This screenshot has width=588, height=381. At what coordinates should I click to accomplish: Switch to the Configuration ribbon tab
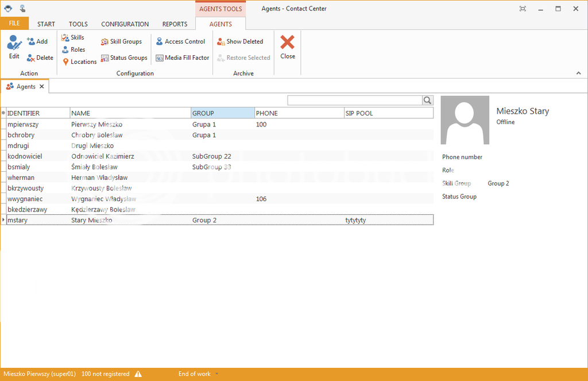(x=125, y=24)
